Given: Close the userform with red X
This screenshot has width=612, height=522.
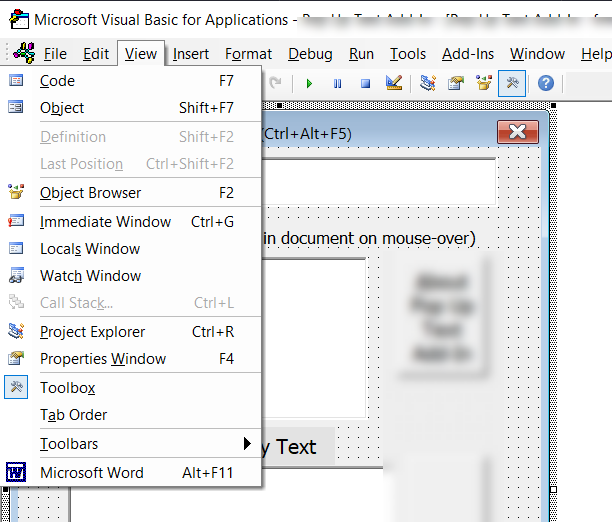Looking at the screenshot, I should (518, 132).
